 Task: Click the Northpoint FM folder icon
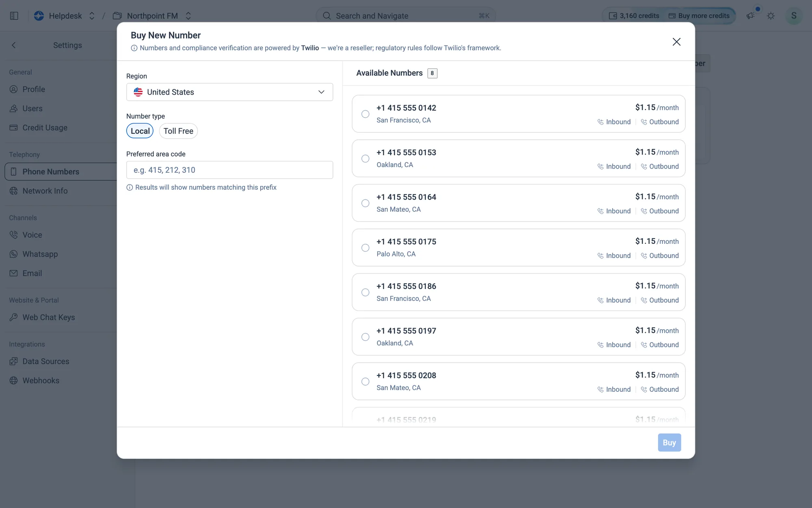pyautogui.click(x=117, y=16)
